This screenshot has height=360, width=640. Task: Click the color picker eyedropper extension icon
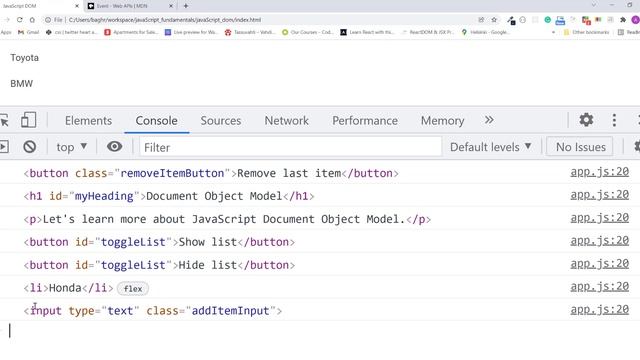point(511,20)
